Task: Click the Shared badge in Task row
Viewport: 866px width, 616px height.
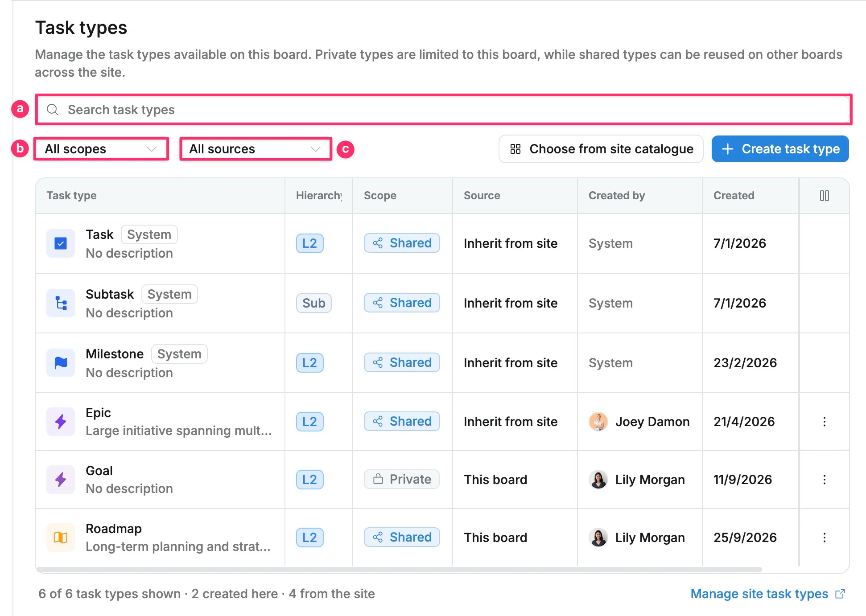Action: (x=402, y=243)
